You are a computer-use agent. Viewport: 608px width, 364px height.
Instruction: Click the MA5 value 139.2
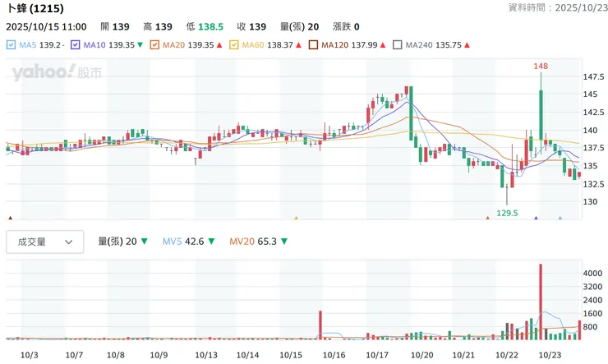point(50,45)
